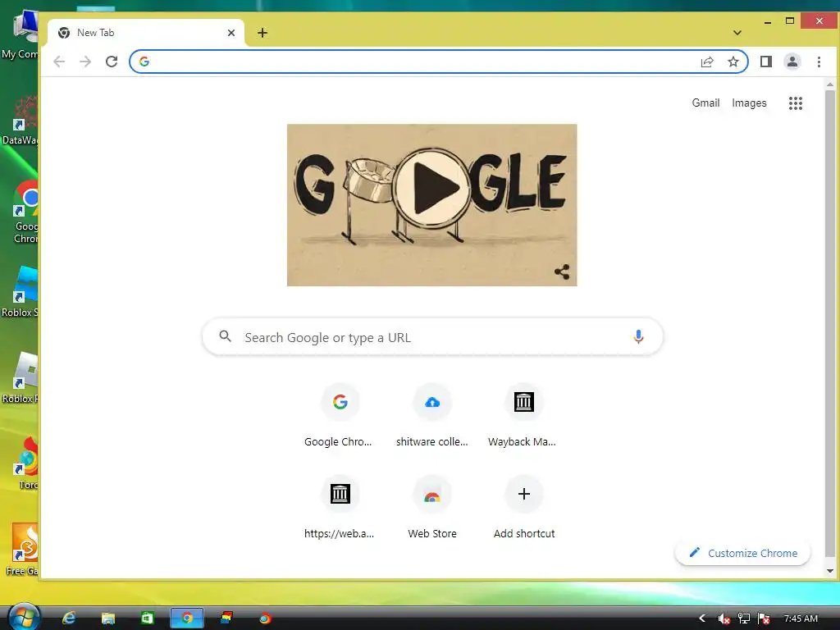
Task: Open a new tab with plus button
Action: pos(262,33)
